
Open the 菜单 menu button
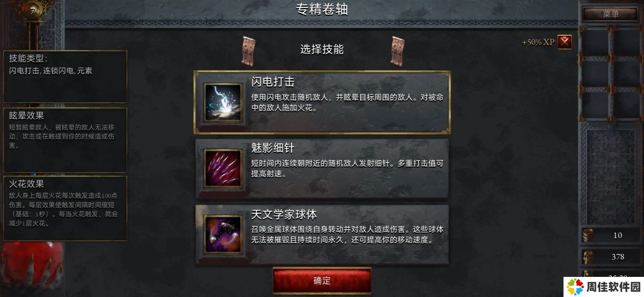pos(610,14)
